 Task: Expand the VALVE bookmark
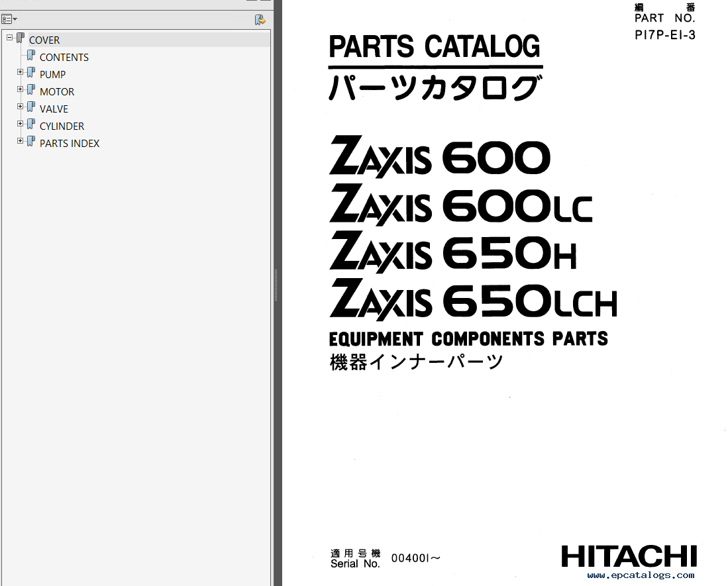[20, 106]
